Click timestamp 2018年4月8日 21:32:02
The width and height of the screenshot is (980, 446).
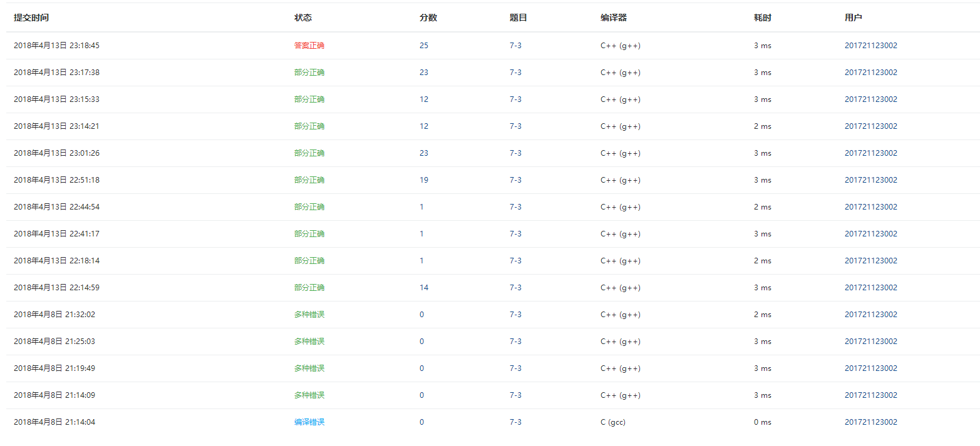click(x=54, y=315)
